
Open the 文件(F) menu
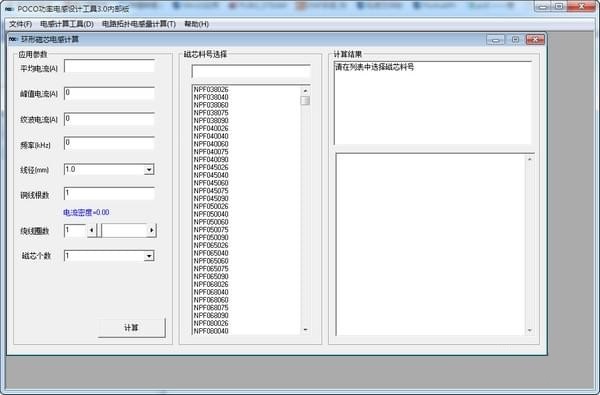pos(20,24)
